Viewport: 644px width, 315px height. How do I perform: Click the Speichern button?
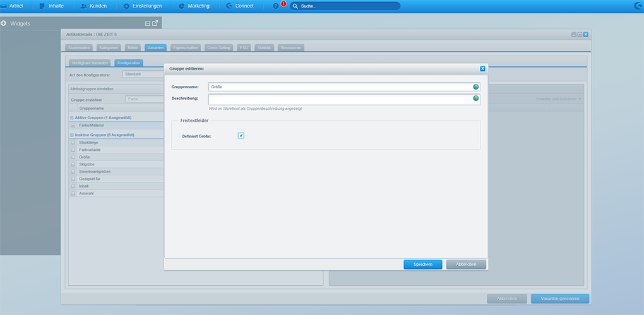click(422, 264)
